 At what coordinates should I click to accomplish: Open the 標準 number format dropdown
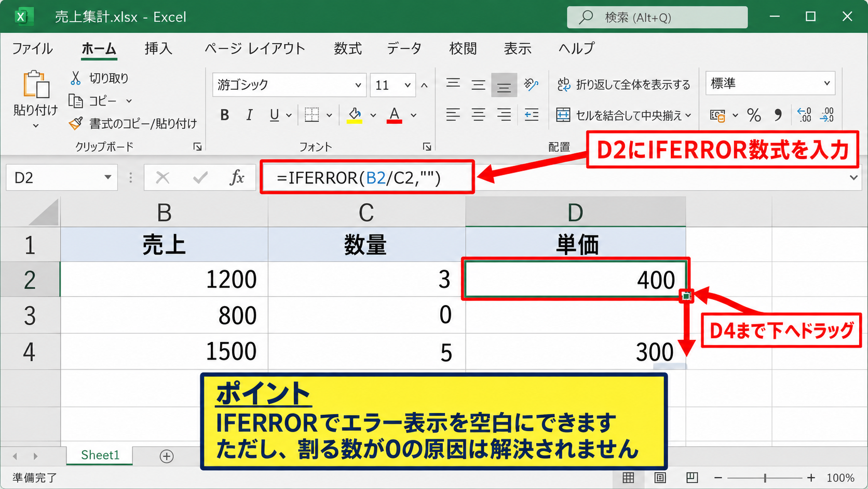pyautogui.click(x=827, y=83)
